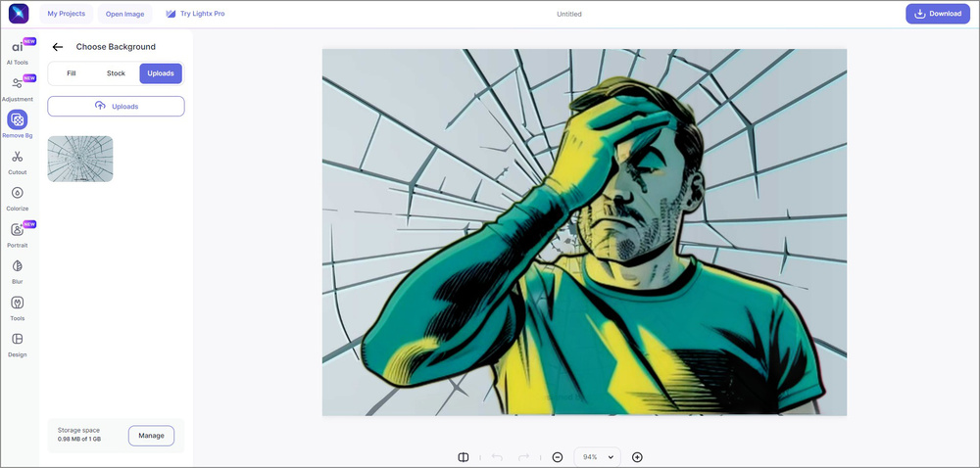Image resolution: width=980 pixels, height=468 pixels.
Task: Open the AI Tools panel
Action: pyautogui.click(x=18, y=52)
